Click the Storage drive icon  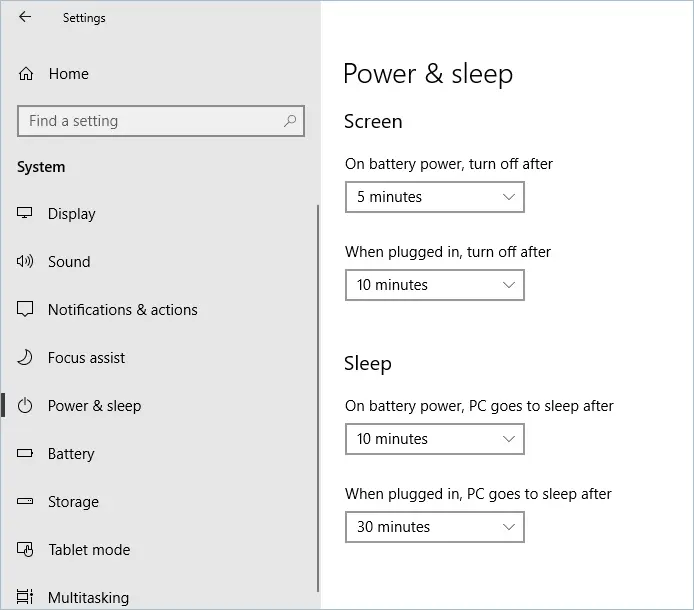click(26, 502)
